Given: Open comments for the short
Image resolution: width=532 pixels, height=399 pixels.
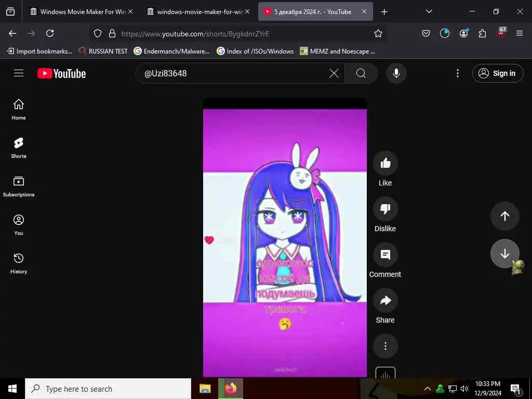Looking at the screenshot, I should (385, 255).
